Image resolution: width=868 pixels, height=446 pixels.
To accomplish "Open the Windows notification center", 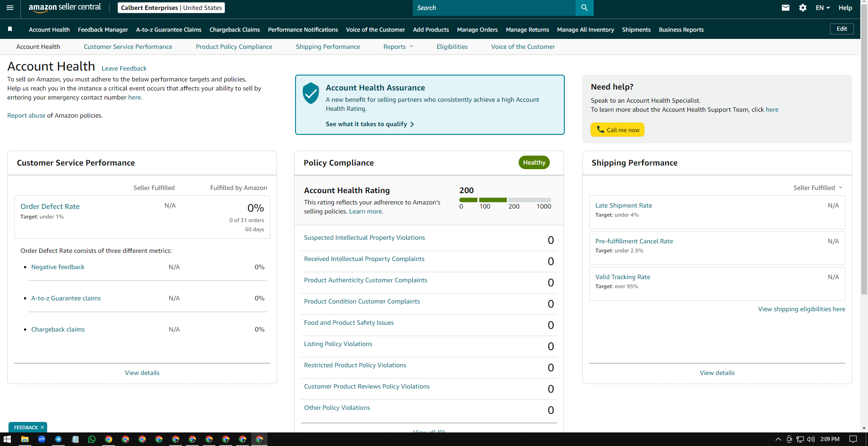I will click(x=853, y=439).
